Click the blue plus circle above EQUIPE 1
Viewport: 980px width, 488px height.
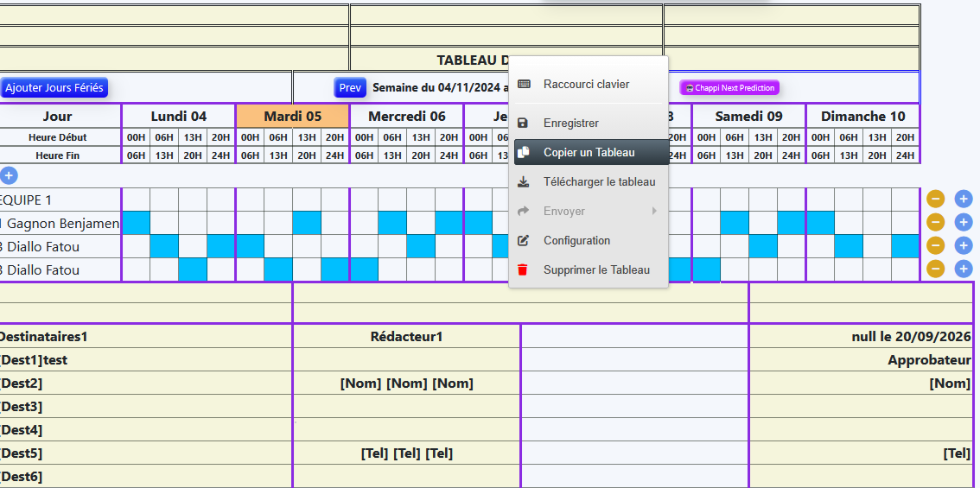pyautogui.click(x=8, y=176)
